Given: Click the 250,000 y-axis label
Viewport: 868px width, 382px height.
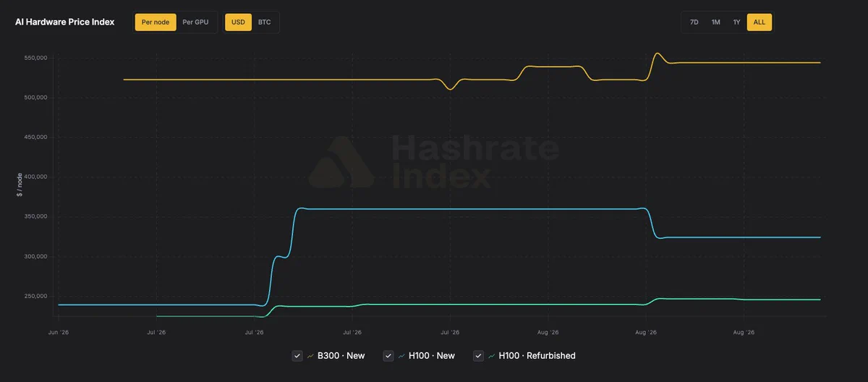Looking at the screenshot, I should [x=37, y=297].
